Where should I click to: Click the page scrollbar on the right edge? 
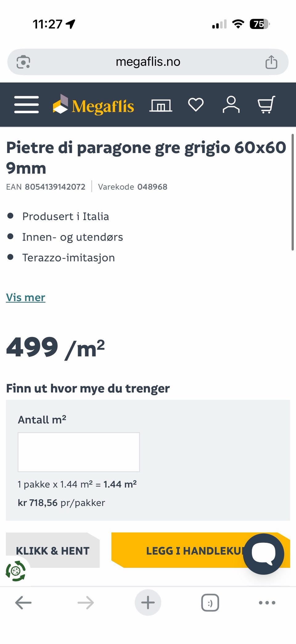[293, 192]
